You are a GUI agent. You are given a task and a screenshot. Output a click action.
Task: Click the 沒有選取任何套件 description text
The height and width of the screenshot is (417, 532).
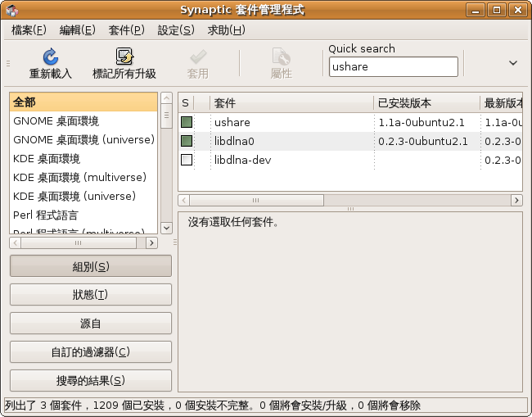coord(233,222)
